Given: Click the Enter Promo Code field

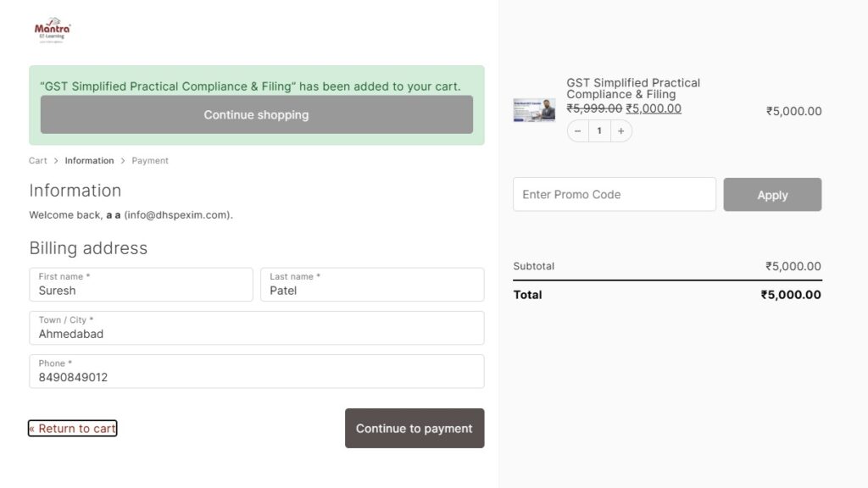Looking at the screenshot, I should coord(614,194).
